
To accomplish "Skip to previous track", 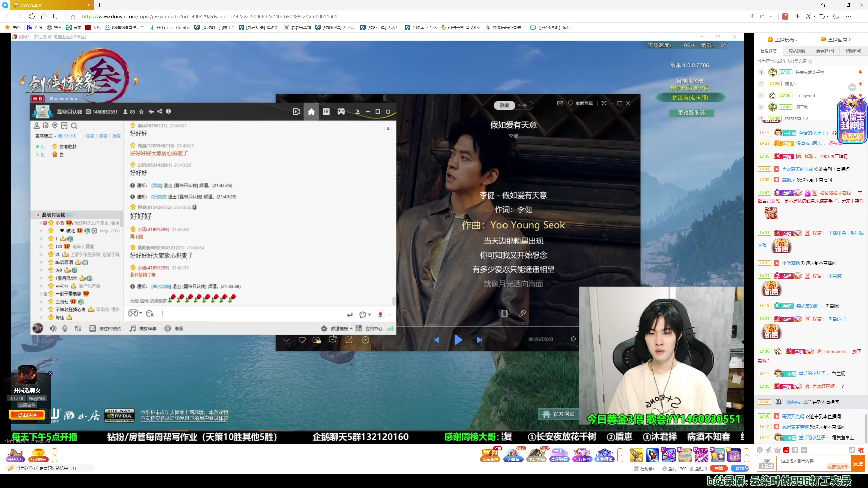I will coord(436,340).
